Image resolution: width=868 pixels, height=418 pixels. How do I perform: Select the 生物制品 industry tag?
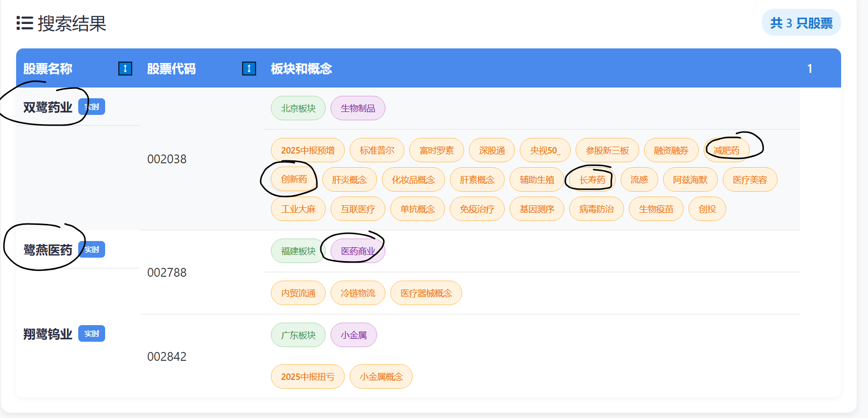point(358,108)
